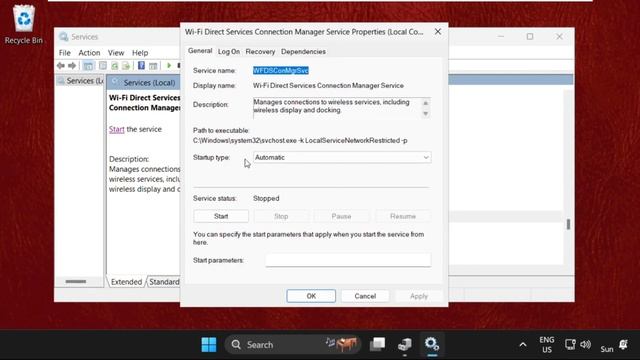This screenshot has width=640, height=360.
Task: Click the Back arrow in Services toolbar
Action: 61,66
